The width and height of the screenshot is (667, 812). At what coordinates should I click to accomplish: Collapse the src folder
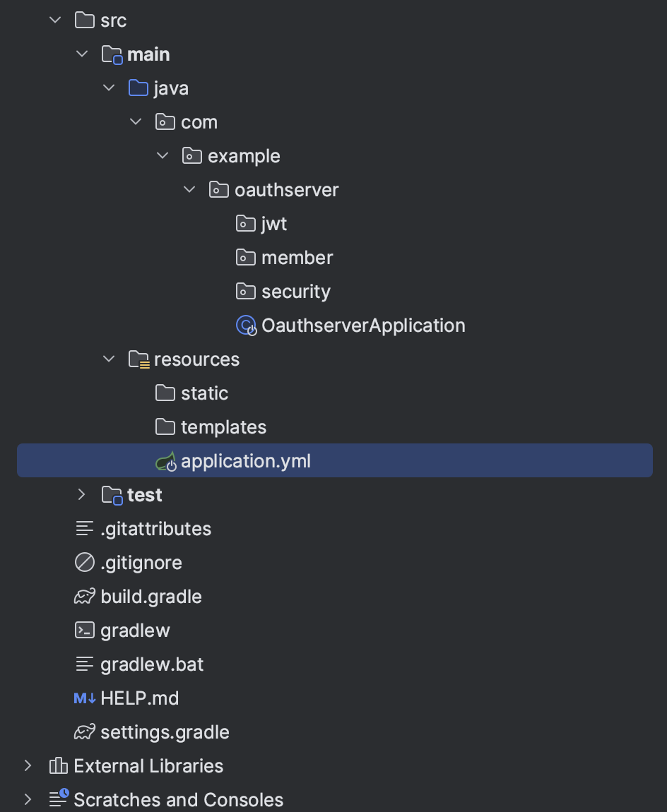pos(55,20)
